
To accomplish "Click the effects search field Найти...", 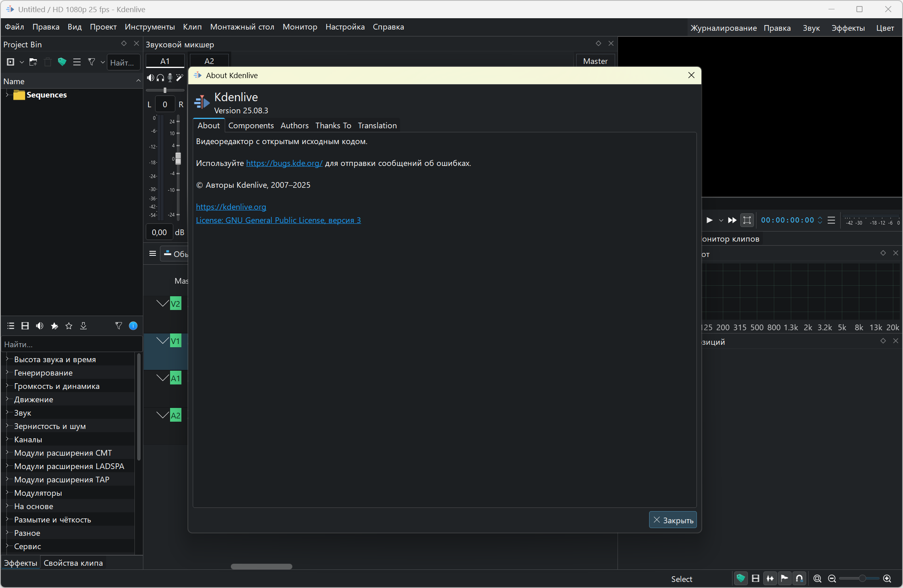I will pyautogui.click(x=71, y=344).
